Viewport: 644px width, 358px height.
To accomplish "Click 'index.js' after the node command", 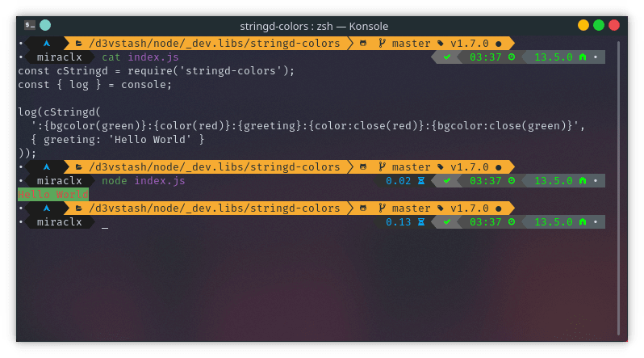I will pyautogui.click(x=160, y=181).
